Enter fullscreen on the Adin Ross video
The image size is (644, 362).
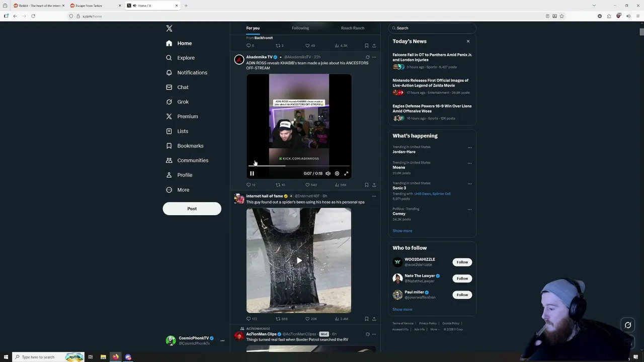click(x=346, y=173)
